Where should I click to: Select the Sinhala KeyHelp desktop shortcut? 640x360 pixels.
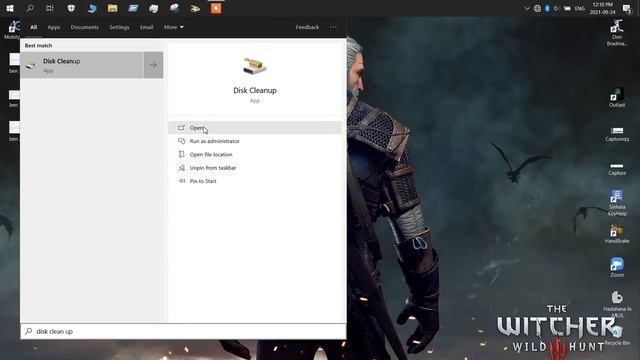pyautogui.click(x=617, y=203)
